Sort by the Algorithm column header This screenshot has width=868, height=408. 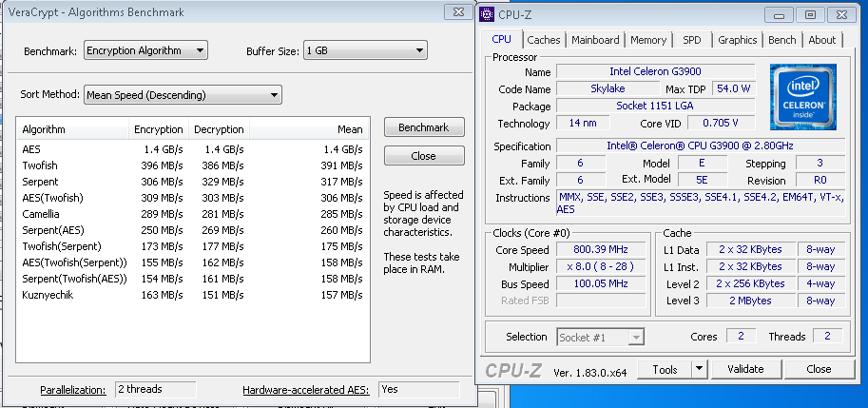(72, 129)
